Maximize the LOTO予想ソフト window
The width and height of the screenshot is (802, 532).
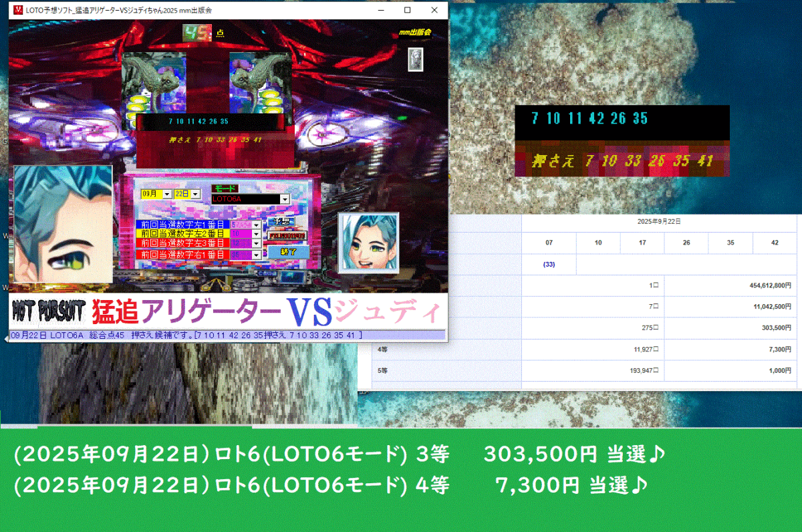(408, 10)
